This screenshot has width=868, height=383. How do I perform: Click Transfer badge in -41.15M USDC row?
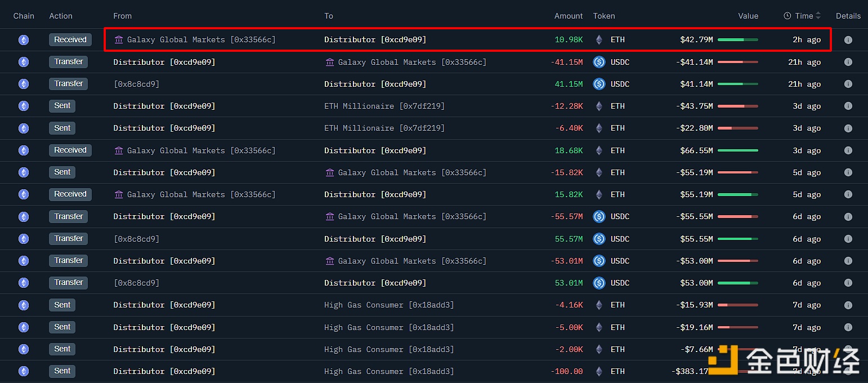(69, 62)
